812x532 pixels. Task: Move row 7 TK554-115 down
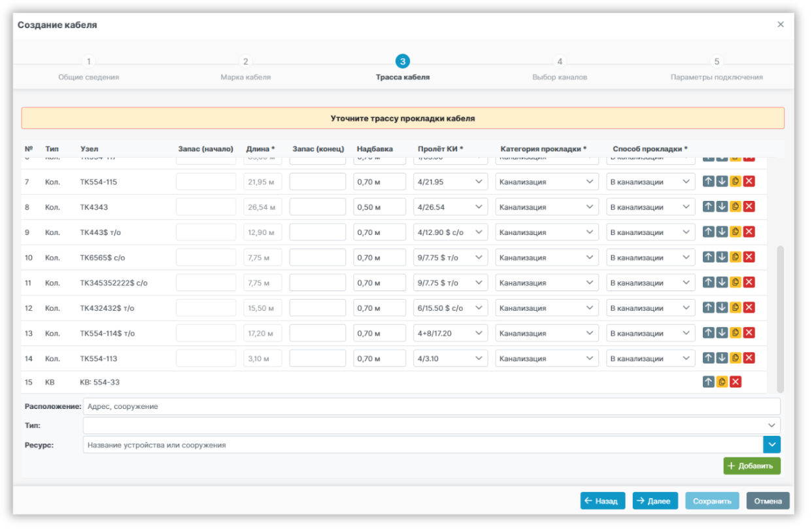click(x=722, y=182)
